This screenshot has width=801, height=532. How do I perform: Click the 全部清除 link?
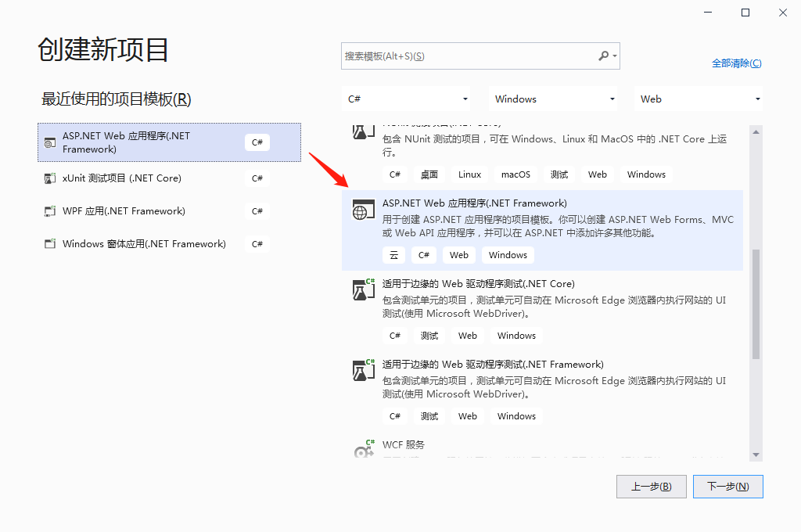click(737, 63)
